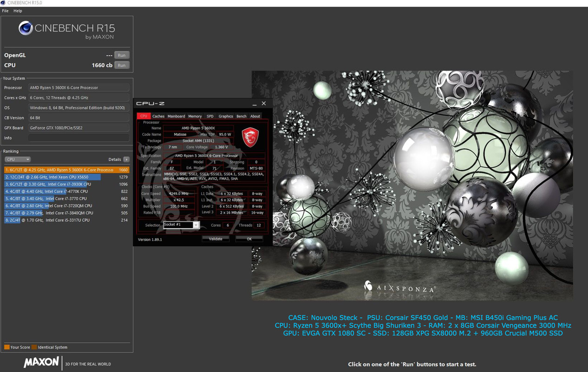The image size is (588, 372).
Task: Switch to Caches tab in CPU-Z
Action: [158, 116]
